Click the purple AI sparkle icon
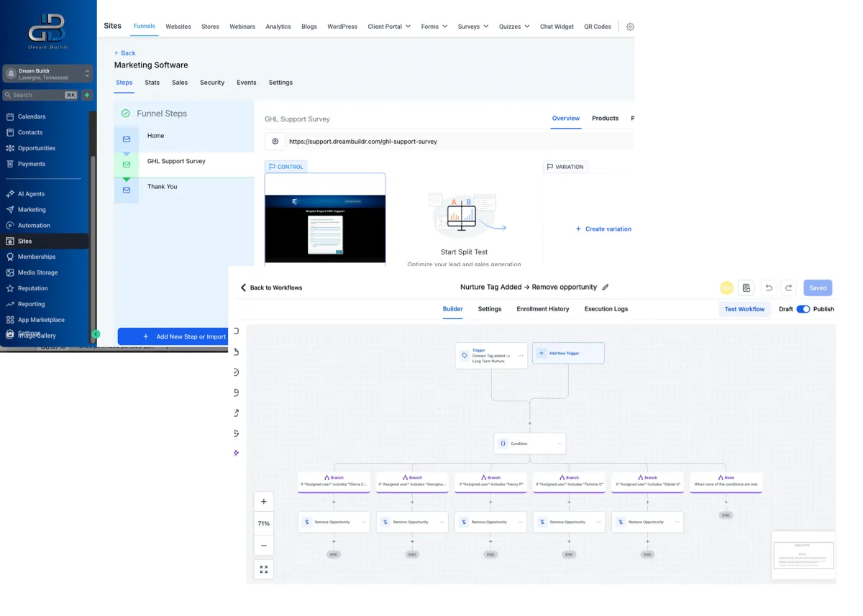 coord(236,453)
